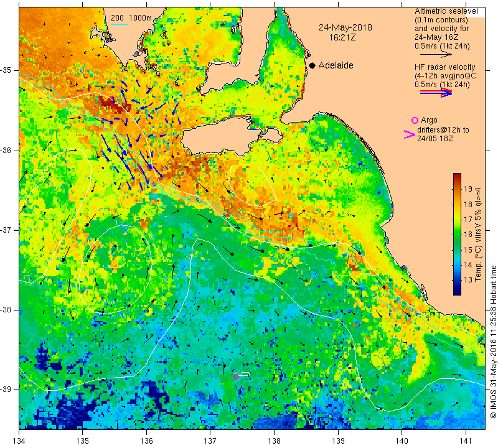Click the cyan 200m contour legend line
This screenshot has width=498, height=448.
120,24
